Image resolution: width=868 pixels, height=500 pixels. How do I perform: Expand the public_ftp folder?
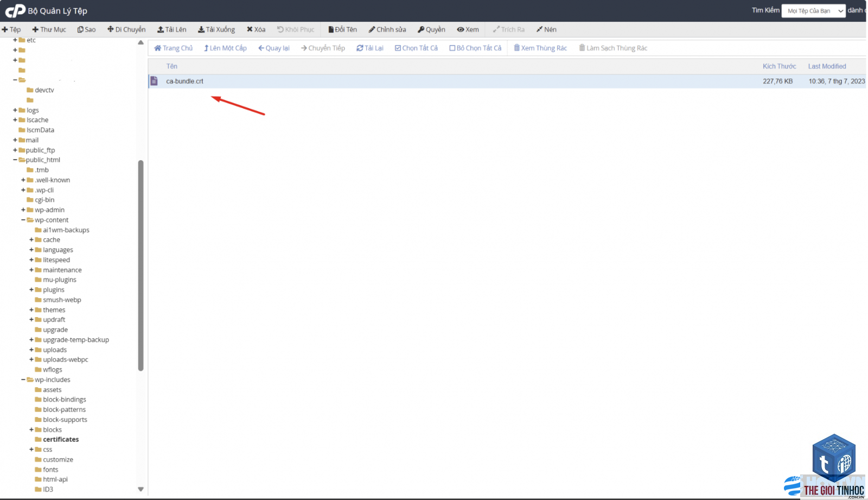point(15,150)
